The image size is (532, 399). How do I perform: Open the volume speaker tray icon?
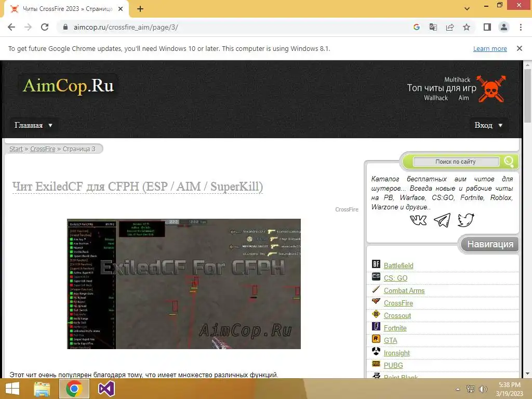pos(483,389)
